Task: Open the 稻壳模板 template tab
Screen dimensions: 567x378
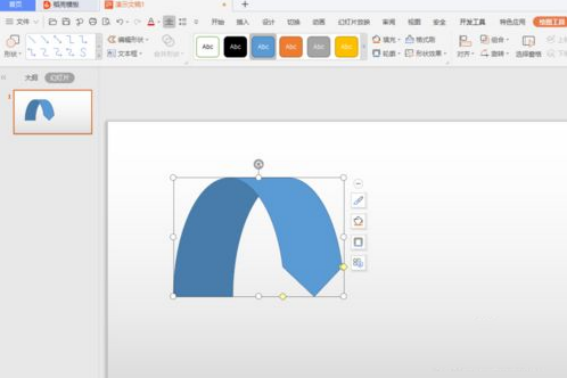Action: (x=61, y=5)
